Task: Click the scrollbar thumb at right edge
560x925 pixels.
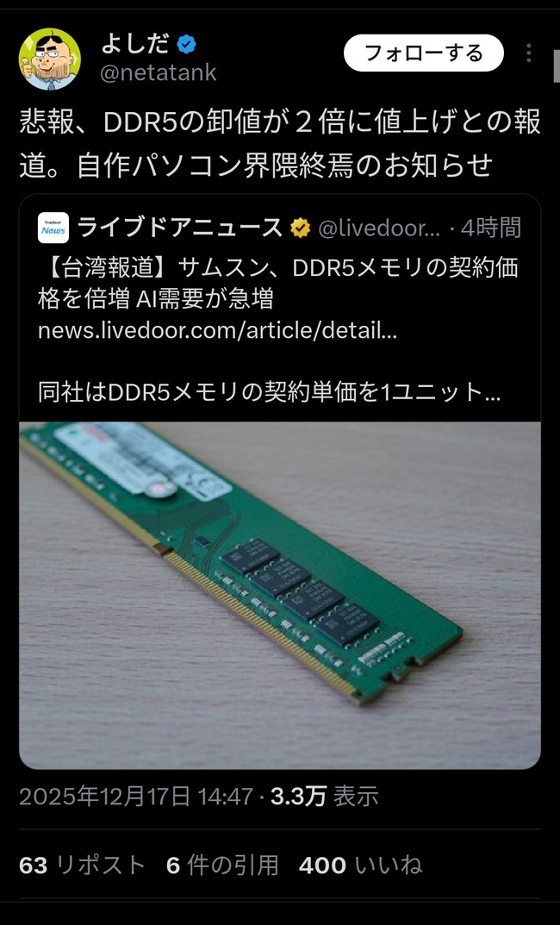Action: (557, 65)
